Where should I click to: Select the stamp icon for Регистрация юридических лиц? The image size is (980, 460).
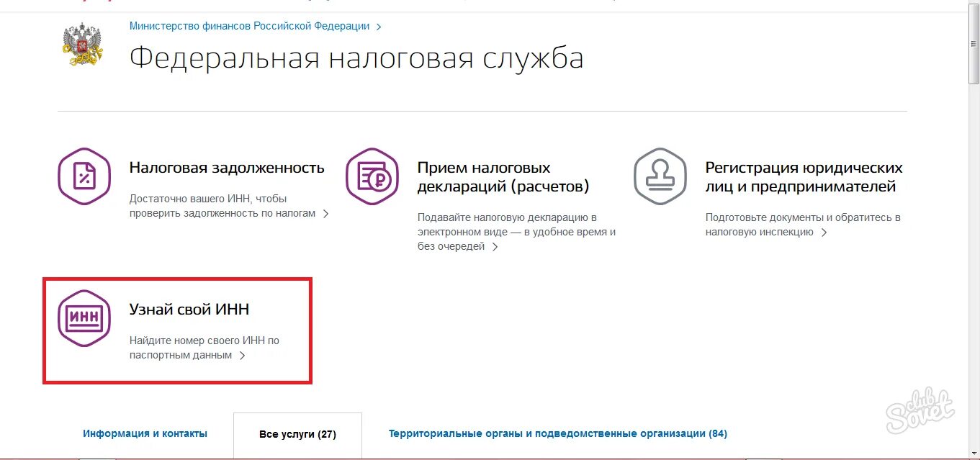pyautogui.click(x=660, y=176)
